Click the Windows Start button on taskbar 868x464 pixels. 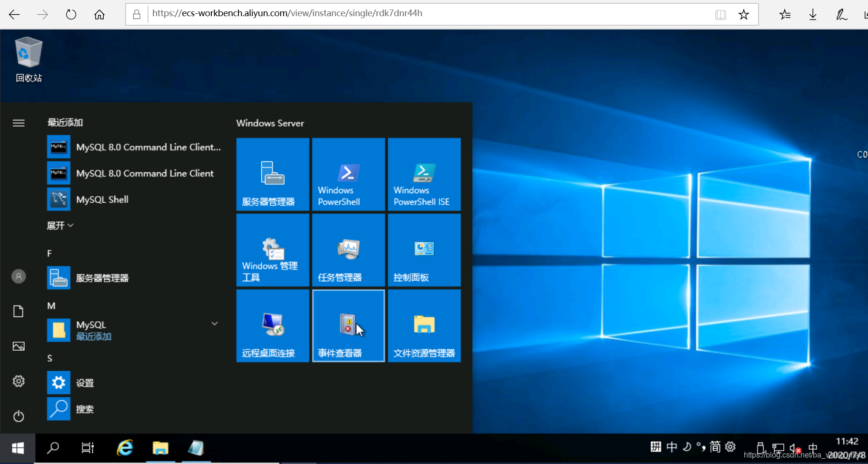tap(18, 448)
